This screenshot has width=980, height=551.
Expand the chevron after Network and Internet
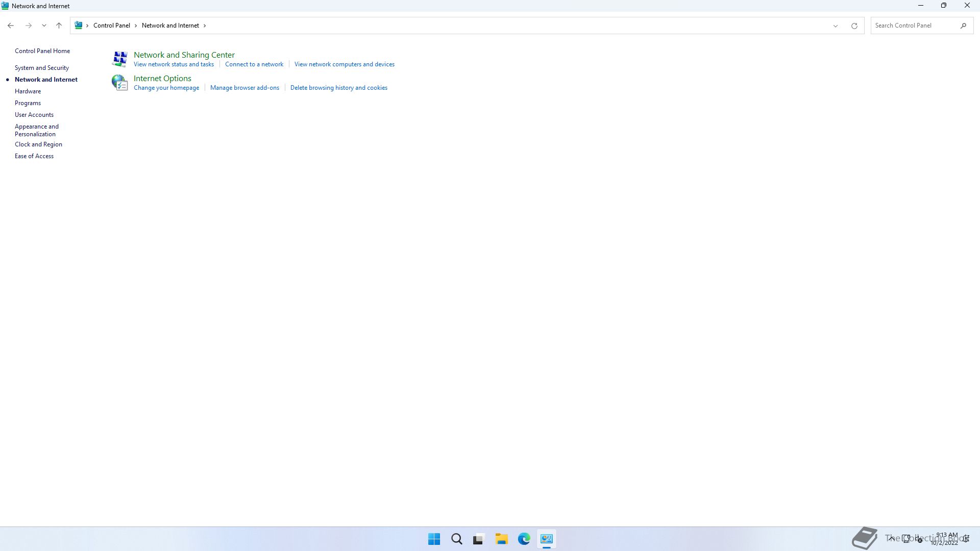click(x=205, y=26)
